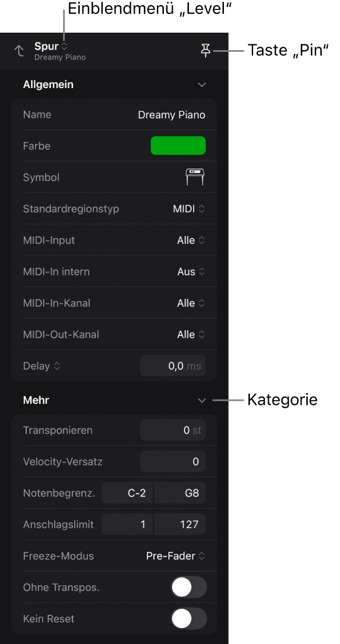Enable the Kein Reset switch
Screen dimensions: 340x644
coord(189,618)
